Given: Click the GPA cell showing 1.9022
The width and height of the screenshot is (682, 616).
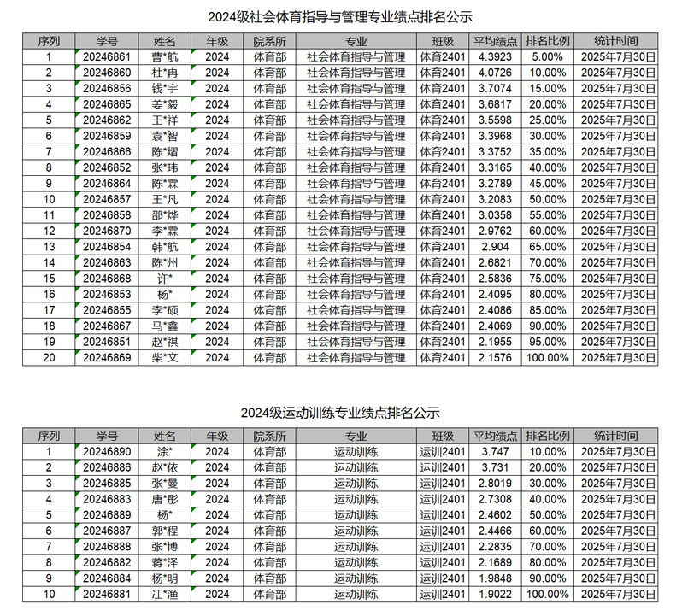Looking at the screenshot, I should coord(495,595).
